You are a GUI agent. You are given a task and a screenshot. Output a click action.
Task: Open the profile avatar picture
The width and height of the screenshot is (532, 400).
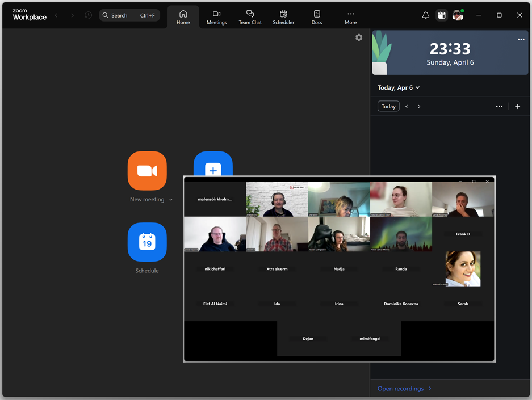[x=458, y=15]
